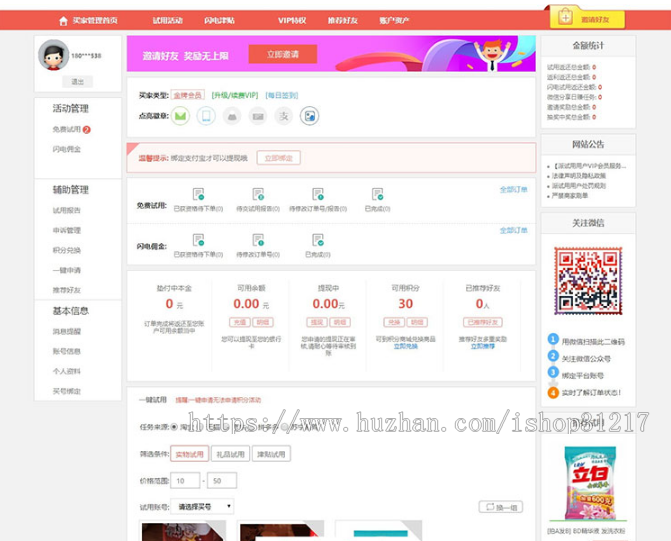Click the green email badge icon

pos(181,116)
